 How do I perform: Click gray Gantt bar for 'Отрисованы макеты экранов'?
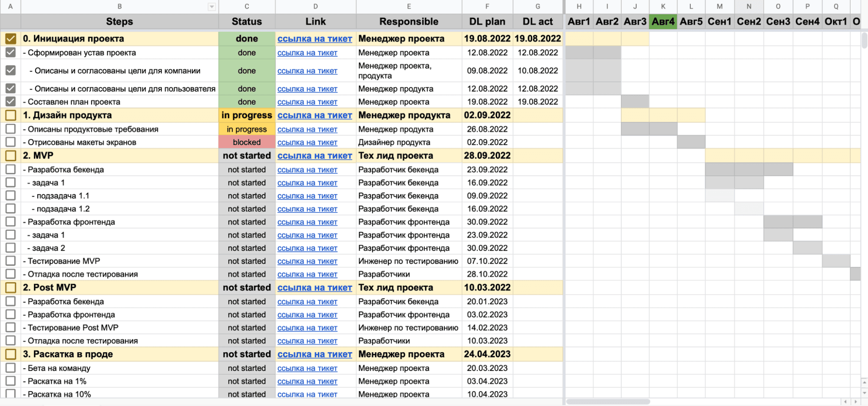click(691, 142)
